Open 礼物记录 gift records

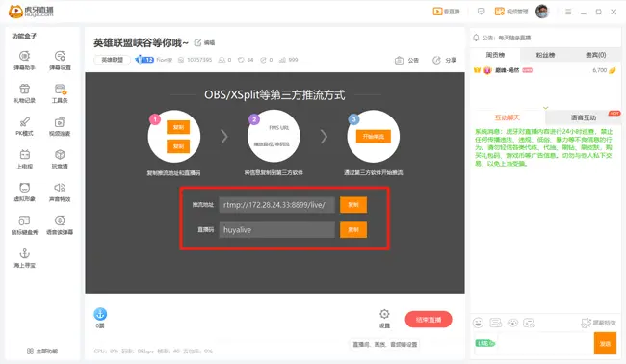click(24, 93)
